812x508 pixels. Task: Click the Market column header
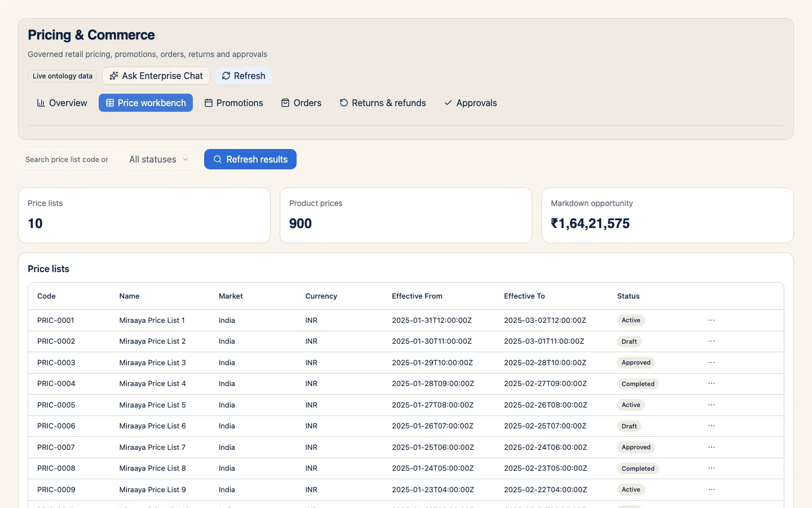pos(231,296)
